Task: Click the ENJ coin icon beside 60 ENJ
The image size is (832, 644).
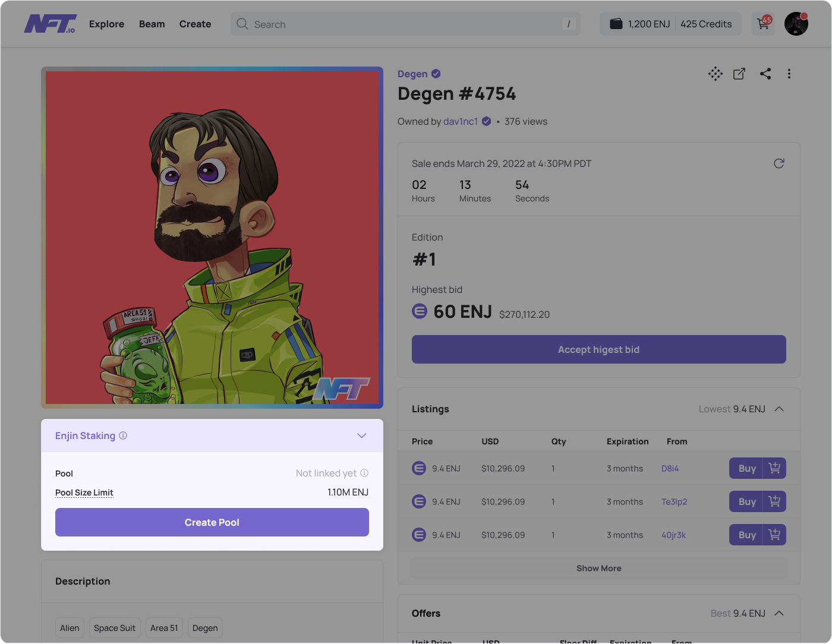Action: [x=420, y=311]
